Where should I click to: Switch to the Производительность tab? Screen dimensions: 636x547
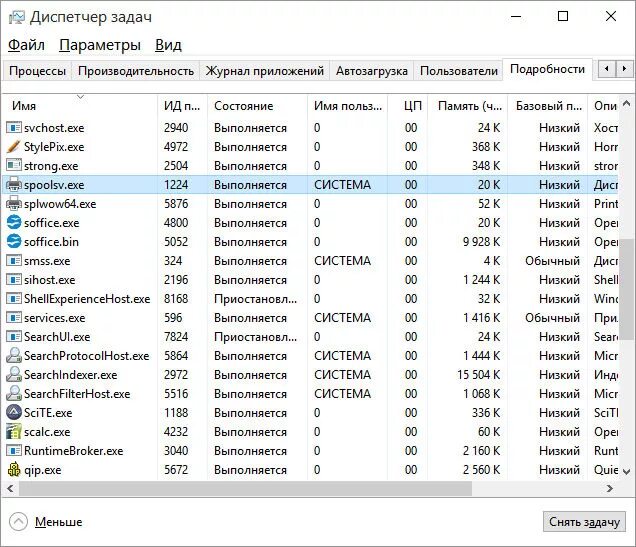point(136,71)
